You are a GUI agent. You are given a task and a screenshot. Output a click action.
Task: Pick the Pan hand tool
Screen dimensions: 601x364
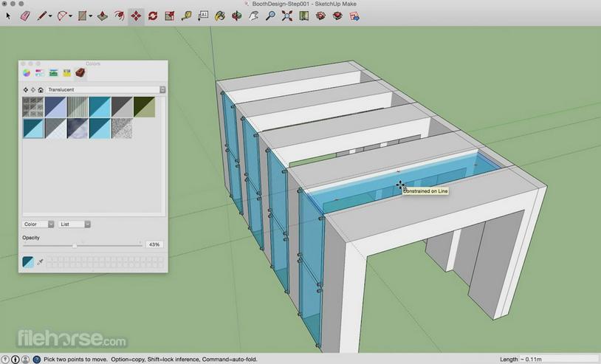(x=253, y=16)
